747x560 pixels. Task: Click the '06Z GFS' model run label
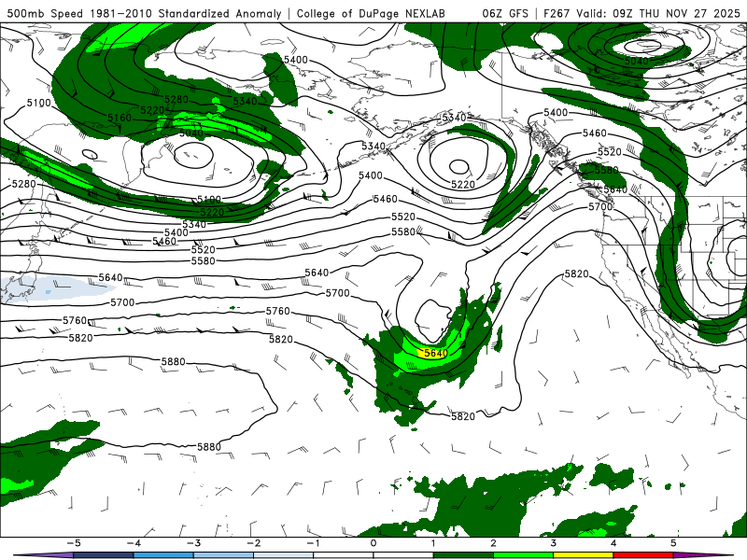pyautogui.click(x=505, y=13)
